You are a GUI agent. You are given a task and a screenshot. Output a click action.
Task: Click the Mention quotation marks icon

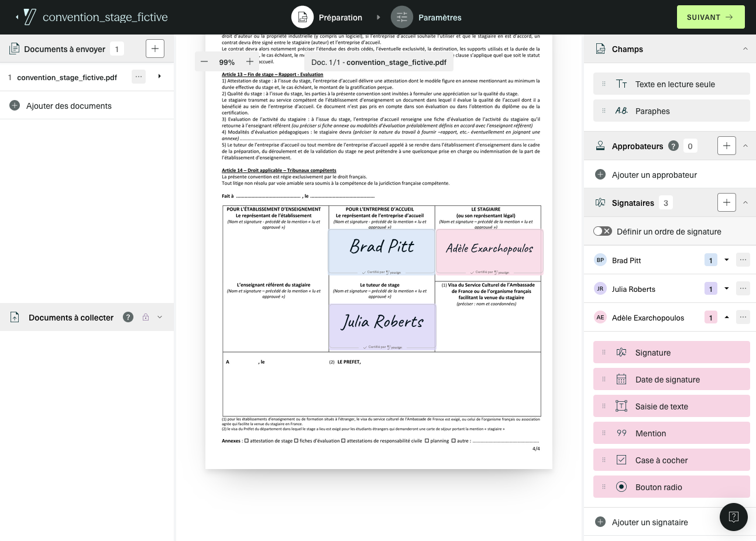click(x=621, y=433)
